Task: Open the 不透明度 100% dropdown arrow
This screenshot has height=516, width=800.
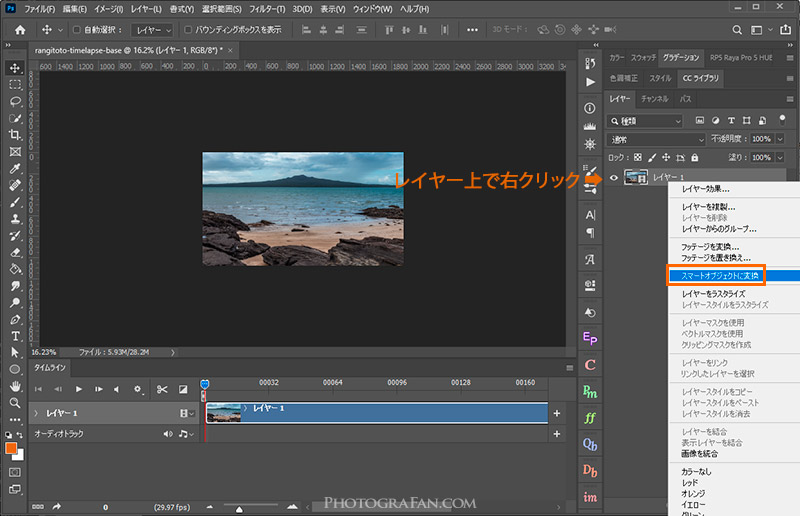Action: 780,139
